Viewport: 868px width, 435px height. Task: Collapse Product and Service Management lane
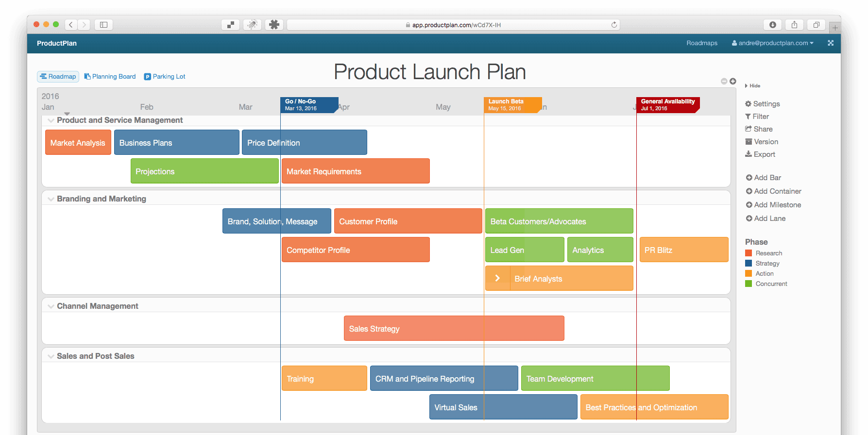pyautogui.click(x=51, y=120)
